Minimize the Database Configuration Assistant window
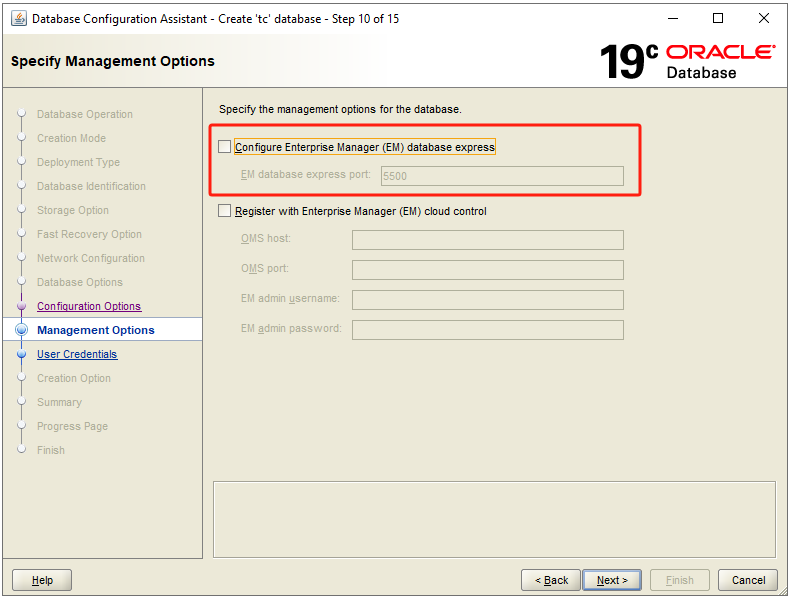794x602 pixels. click(672, 19)
